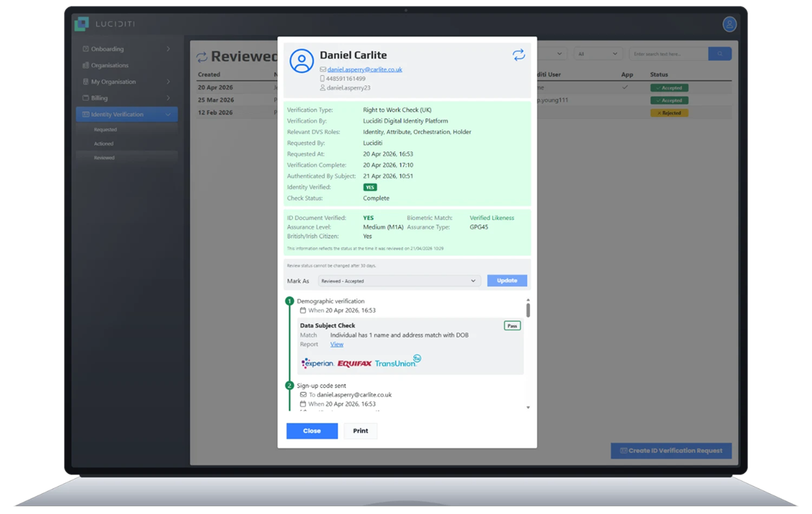Expand the My Organisation menu chevron

pos(168,82)
